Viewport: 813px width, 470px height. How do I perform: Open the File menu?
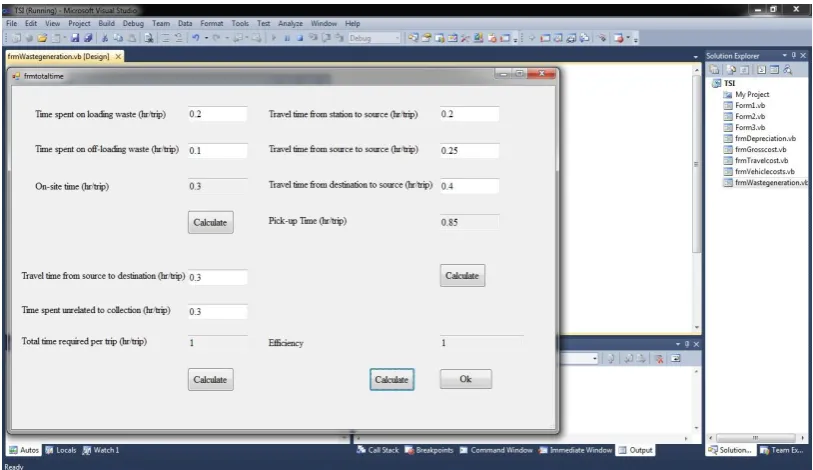[x=12, y=23]
